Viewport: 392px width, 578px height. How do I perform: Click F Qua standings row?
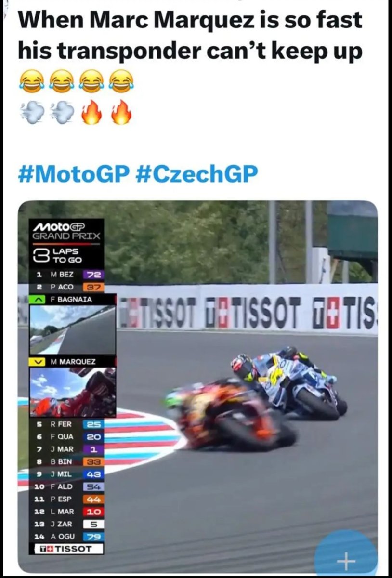(x=68, y=437)
